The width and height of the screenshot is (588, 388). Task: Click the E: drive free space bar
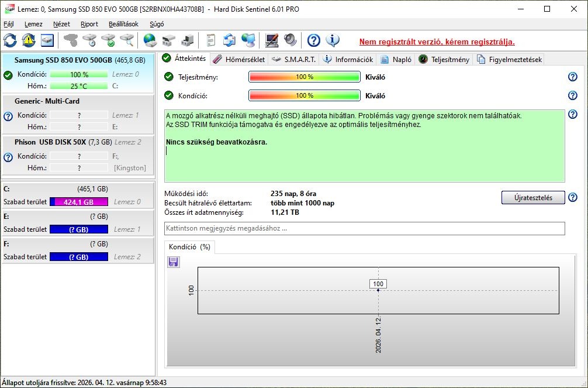coord(79,229)
